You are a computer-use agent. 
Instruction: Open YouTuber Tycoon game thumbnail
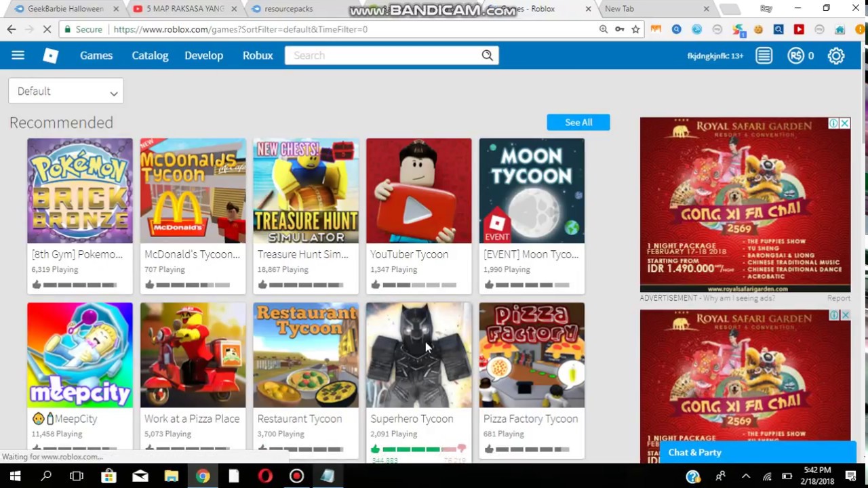tap(418, 191)
